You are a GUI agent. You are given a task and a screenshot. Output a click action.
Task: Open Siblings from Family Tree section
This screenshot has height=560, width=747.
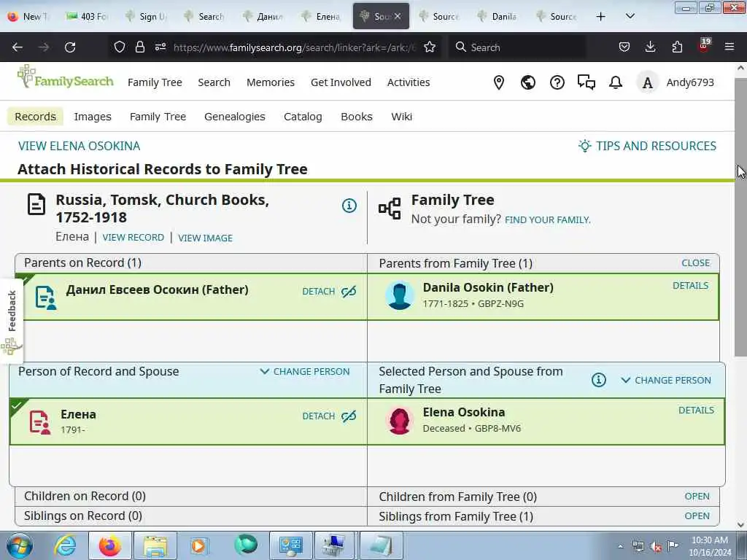697,516
